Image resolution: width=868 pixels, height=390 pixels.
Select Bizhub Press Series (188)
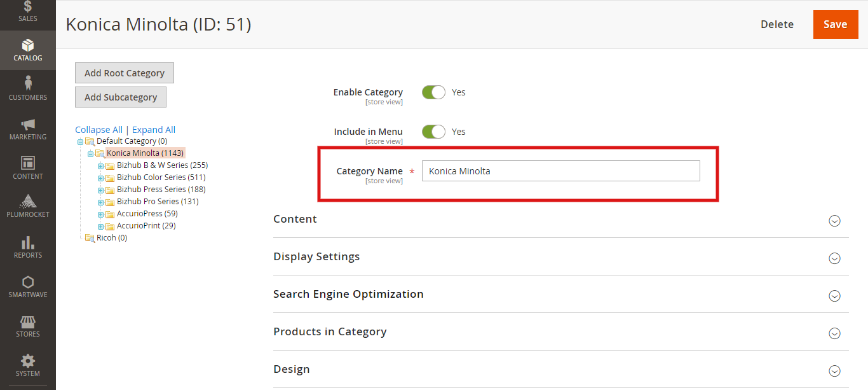coord(161,190)
